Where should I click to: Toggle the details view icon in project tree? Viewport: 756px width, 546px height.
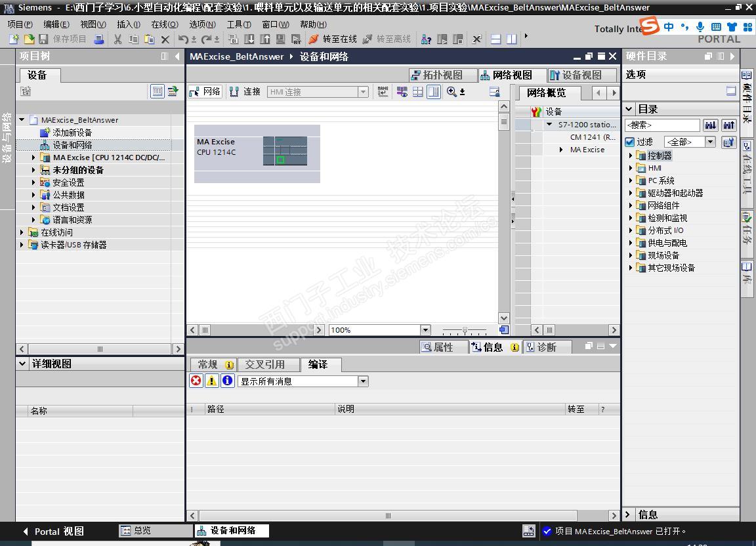click(157, 91)
